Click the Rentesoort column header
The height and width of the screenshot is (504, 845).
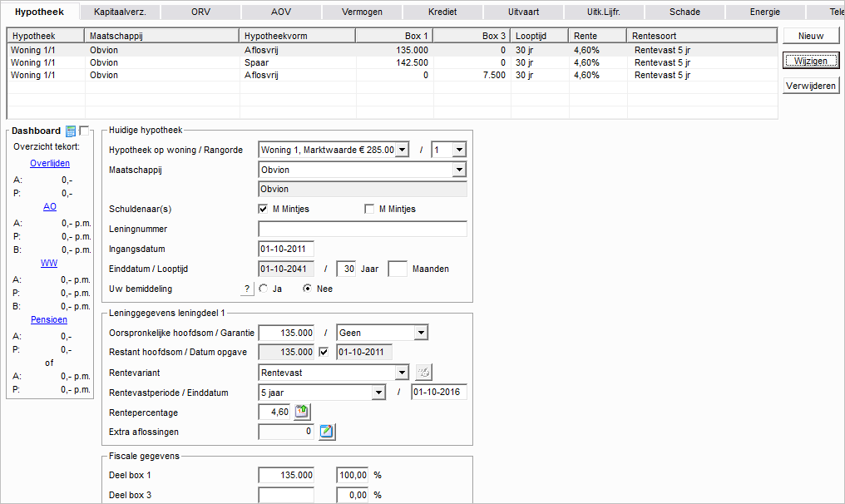702,36
